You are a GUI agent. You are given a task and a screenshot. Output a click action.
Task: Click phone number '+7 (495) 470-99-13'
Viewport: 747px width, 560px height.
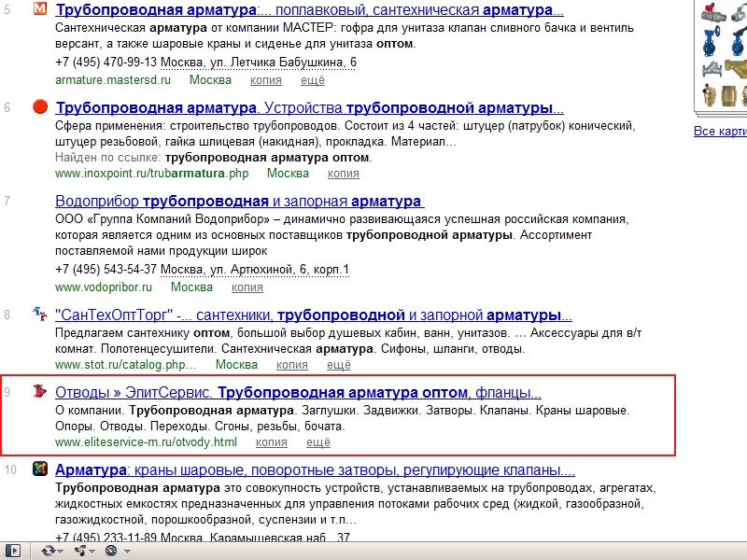click(x=106, y=63)
